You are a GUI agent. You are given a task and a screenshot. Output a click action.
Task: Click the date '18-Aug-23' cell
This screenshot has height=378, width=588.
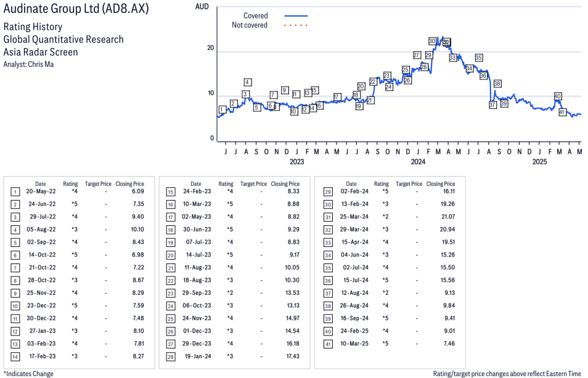pyautogui.click(x=197, y=280)
